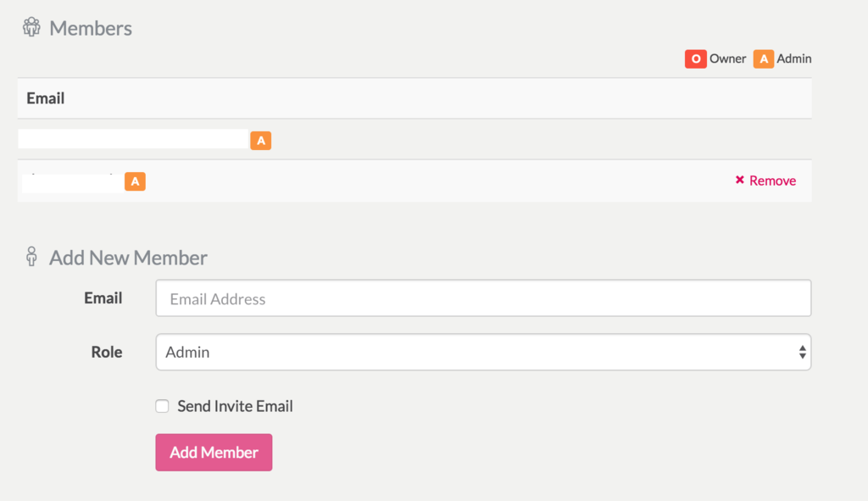Image resolution: width=868 pixels, height=501 pixels.
Task: Open the Role dropdown showing Admin
Action: click(x=483, y=352)
